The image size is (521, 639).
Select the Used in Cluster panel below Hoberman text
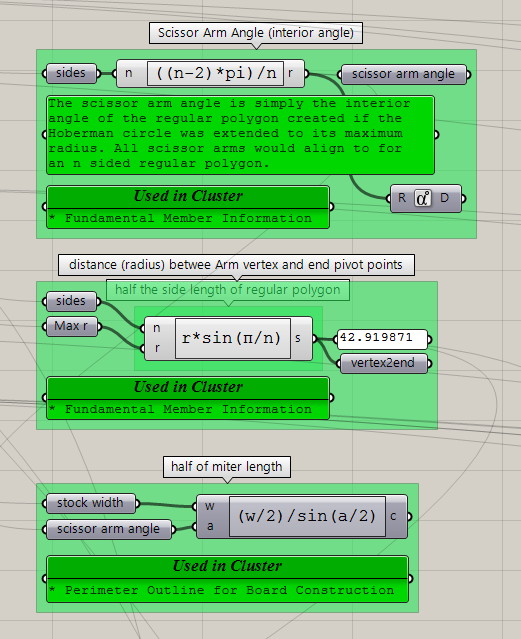click(x=188, y=207)
